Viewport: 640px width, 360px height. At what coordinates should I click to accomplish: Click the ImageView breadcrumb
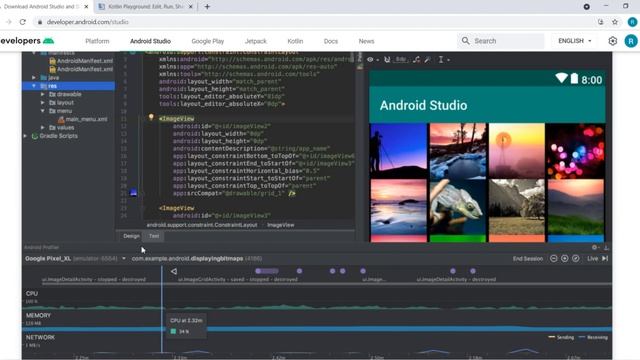280,225
